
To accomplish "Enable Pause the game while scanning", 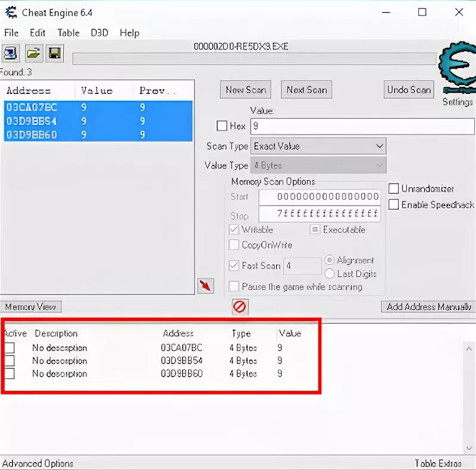I will click(234, 286).
